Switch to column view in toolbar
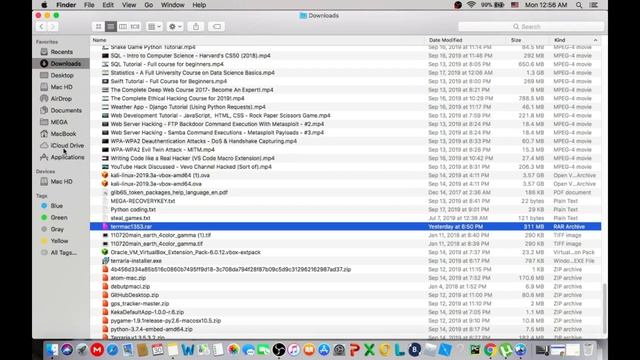Image resolution: width=640 pixels, height=360 pixels. [123, 27]
